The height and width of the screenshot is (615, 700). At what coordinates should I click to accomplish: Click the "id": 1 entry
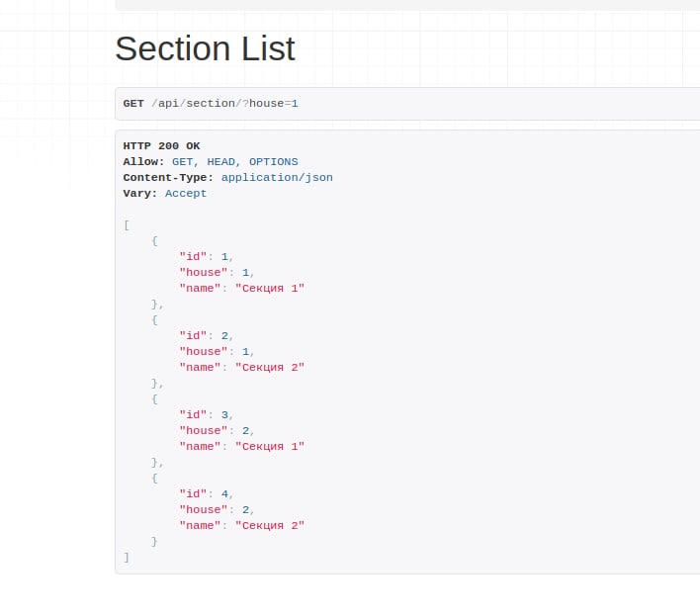pos(204,257)
